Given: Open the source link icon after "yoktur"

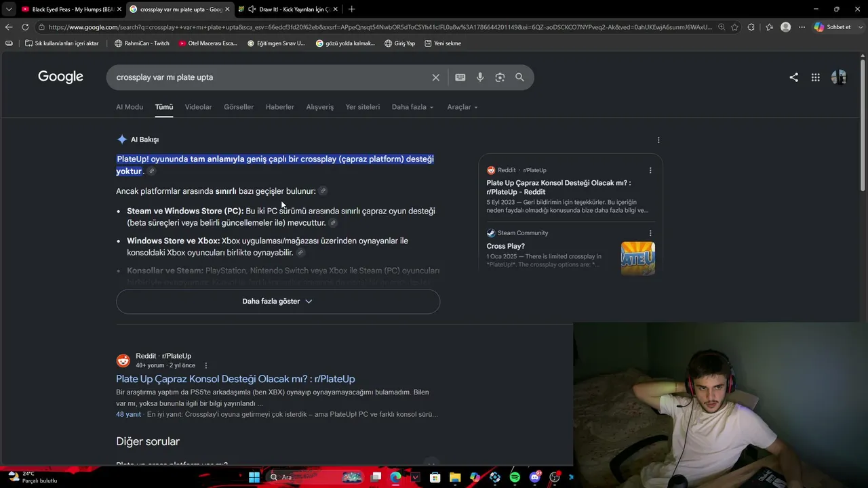Looking at the screenshot, I should 151,171.
